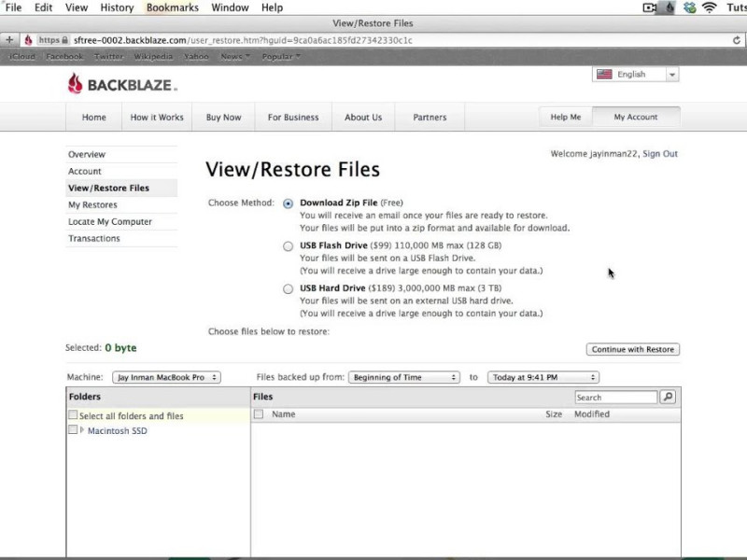Click the My Account button
Screen dimensions: 747x560
tap(636, 117)
